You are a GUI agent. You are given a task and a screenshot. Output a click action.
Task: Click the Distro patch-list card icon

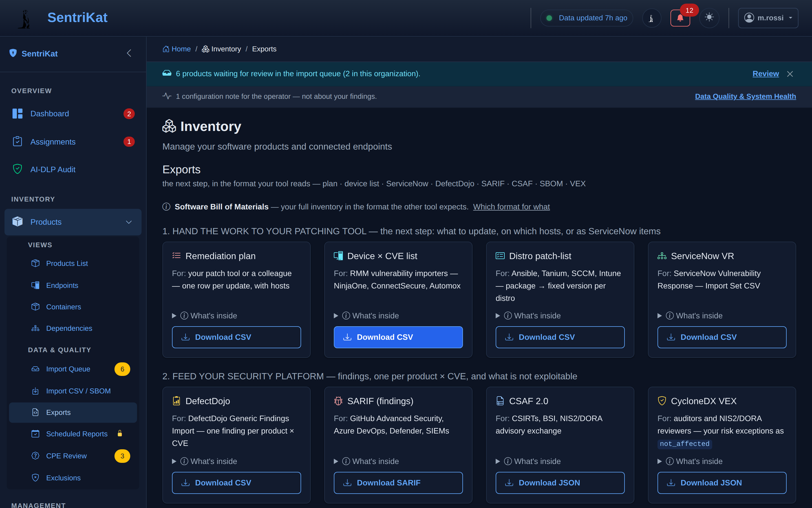click(x=500, y=256)
